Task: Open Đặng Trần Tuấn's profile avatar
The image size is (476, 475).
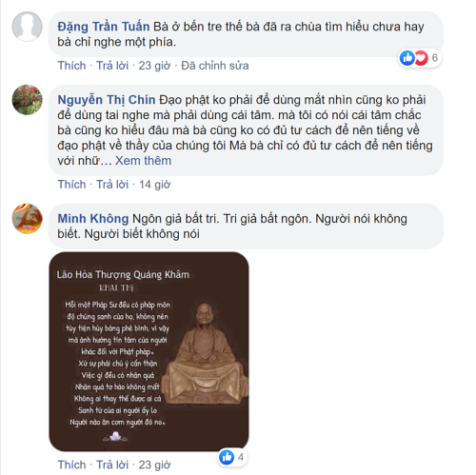Action: 27,27
